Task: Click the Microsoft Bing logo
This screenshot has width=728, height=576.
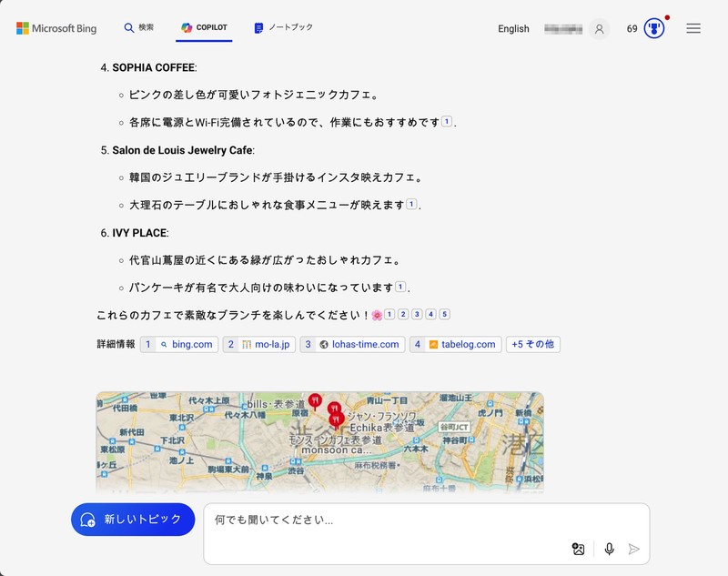Action: (x=56, y=28)
